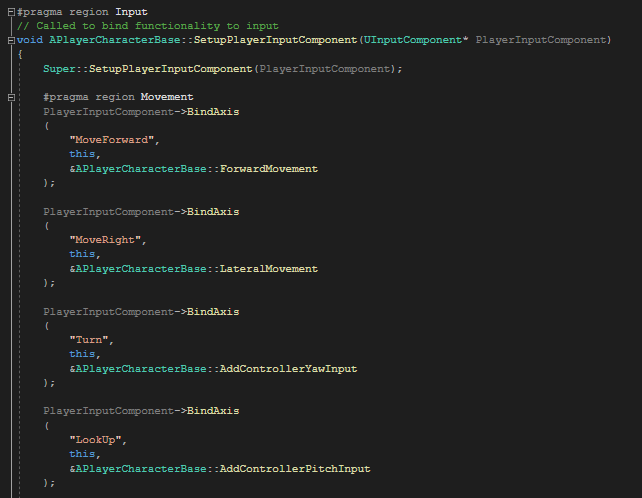Click BindAxis above the 'LookUp' string

pyautogui.click(x=213, y=412)
